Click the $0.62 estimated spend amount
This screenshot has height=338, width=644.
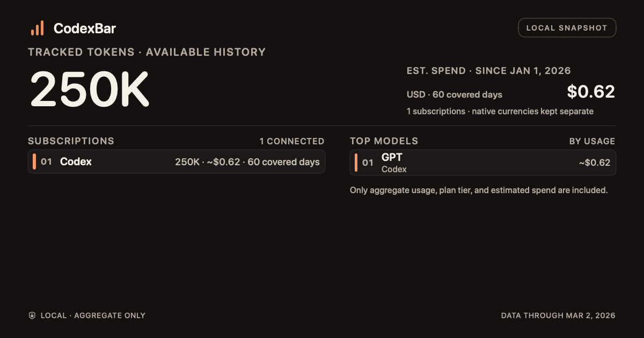point(591,92)
